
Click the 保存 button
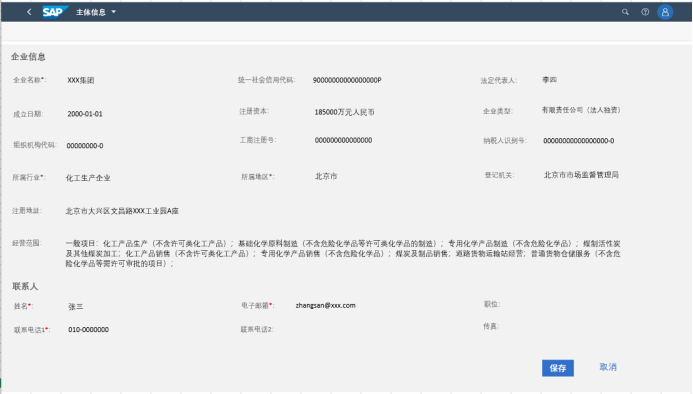558,368
